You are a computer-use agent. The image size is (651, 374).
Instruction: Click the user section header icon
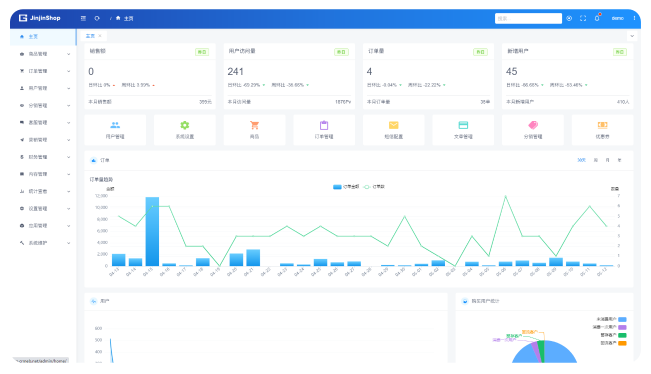click(x=94, y=301)
